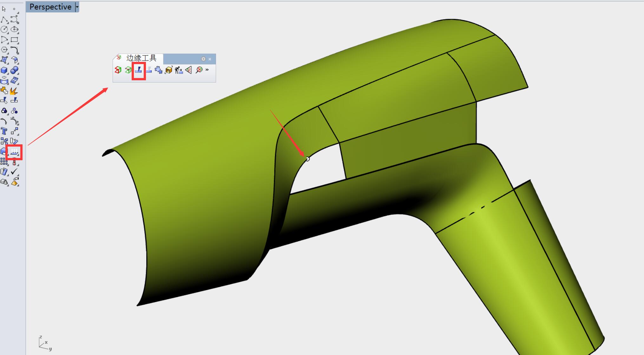Click the Check mark tool icon

point(14,172)
